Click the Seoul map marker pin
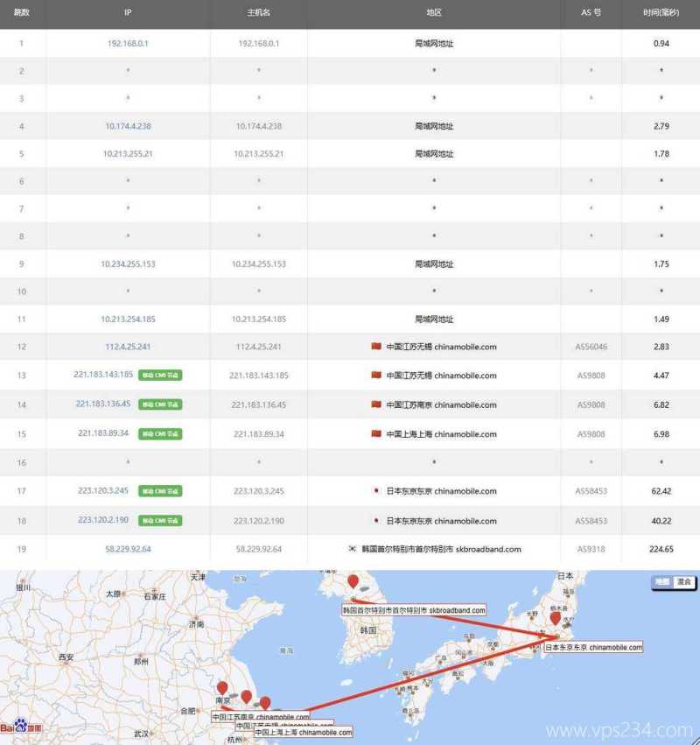 (353, 582)
